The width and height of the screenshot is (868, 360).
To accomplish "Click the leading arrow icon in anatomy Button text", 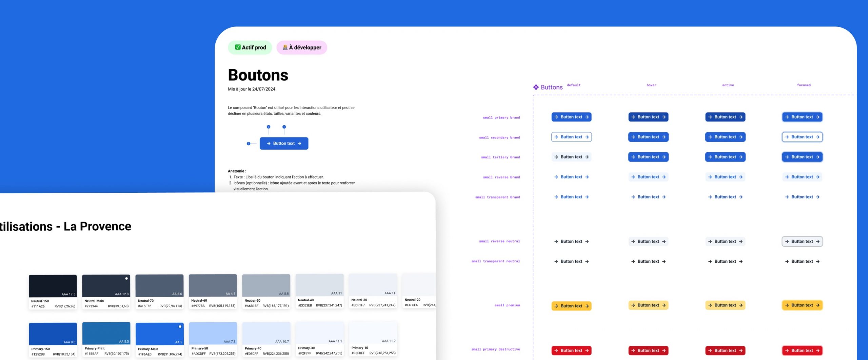I will [x=269, y=144].
